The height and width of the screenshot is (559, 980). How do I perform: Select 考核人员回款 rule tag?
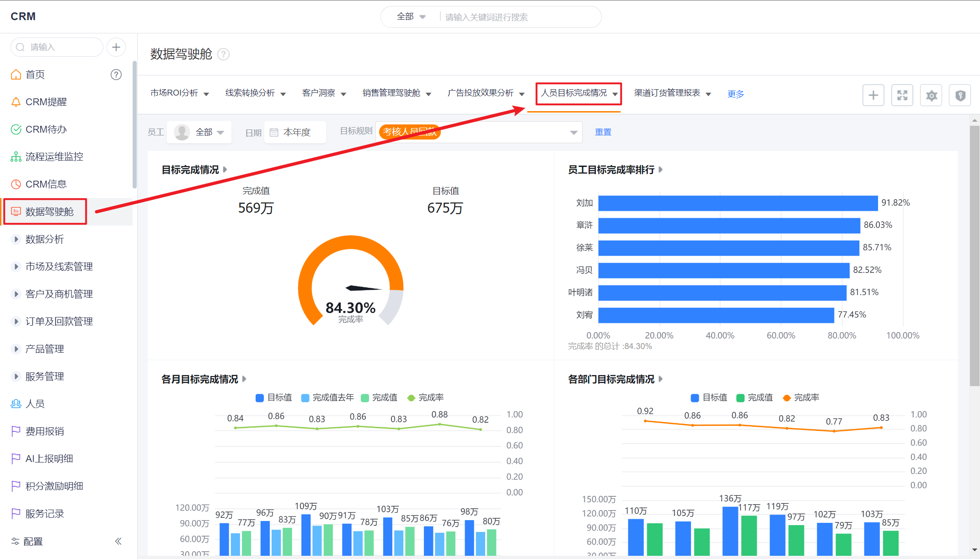click(x=410, y=132)
